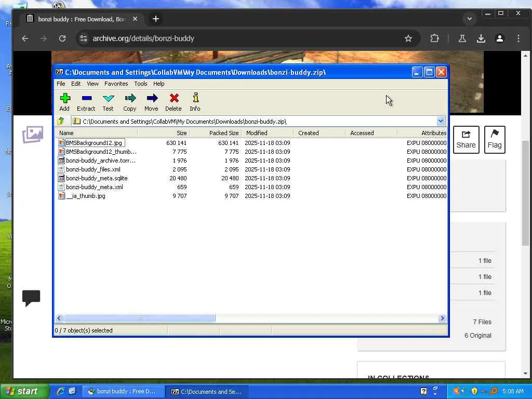Sort by the Attributes column header
532x399 pixels.
423,133
